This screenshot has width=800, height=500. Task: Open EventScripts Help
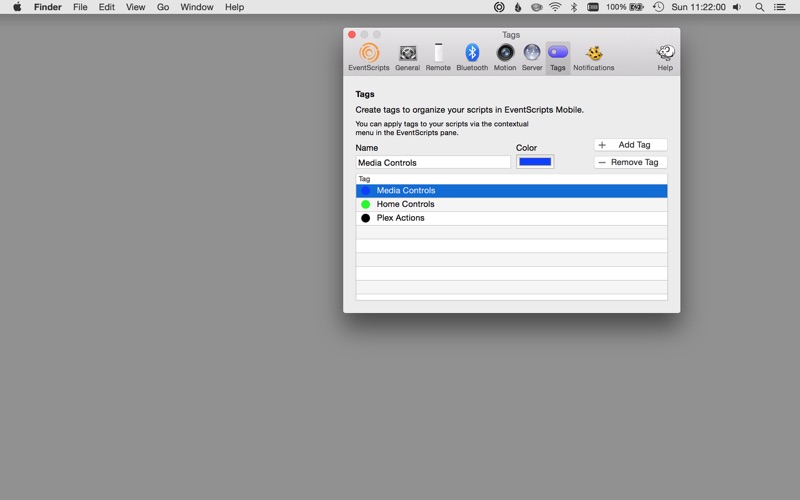coord(665,57)
